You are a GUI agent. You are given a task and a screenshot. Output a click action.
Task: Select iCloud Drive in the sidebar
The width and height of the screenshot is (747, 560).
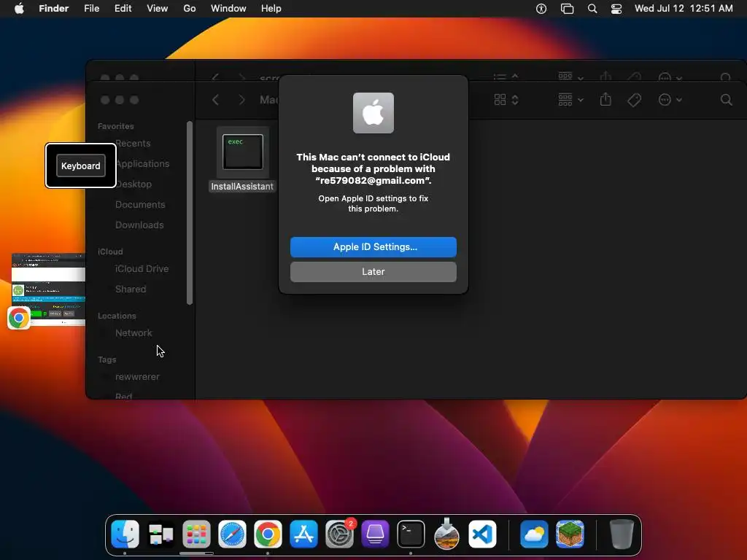point(142,269)
